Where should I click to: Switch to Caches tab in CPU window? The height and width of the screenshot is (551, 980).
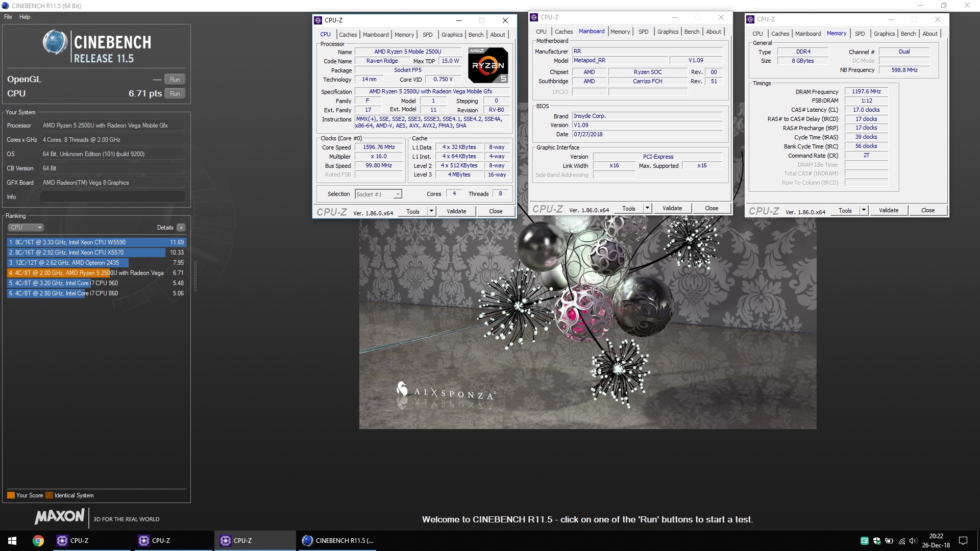coord(348,35)
